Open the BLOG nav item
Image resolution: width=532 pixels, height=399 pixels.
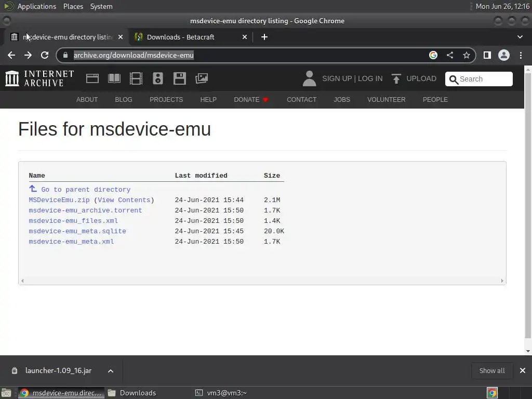pos(124,99)
